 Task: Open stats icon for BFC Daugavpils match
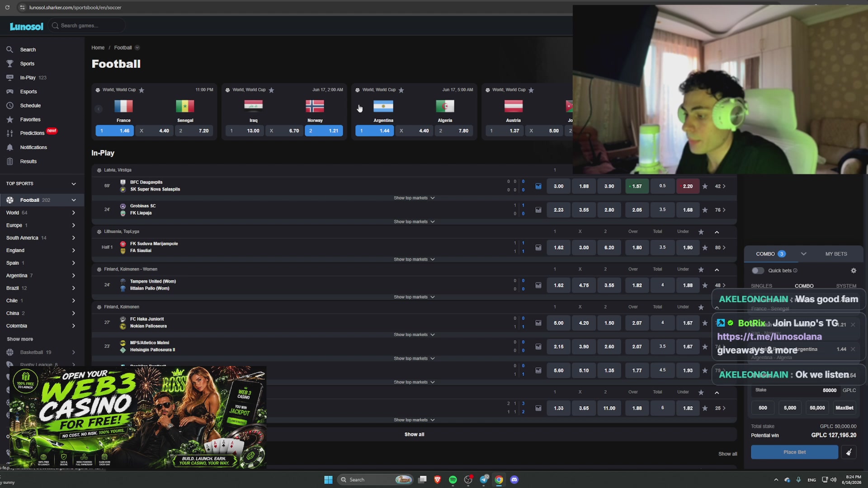coord(538,186)
